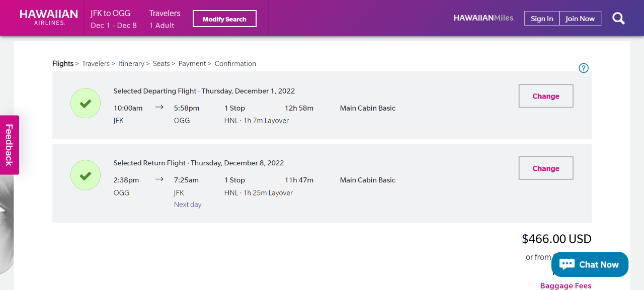
Task: Click the departing flight green checkmark
Action: 86,104
